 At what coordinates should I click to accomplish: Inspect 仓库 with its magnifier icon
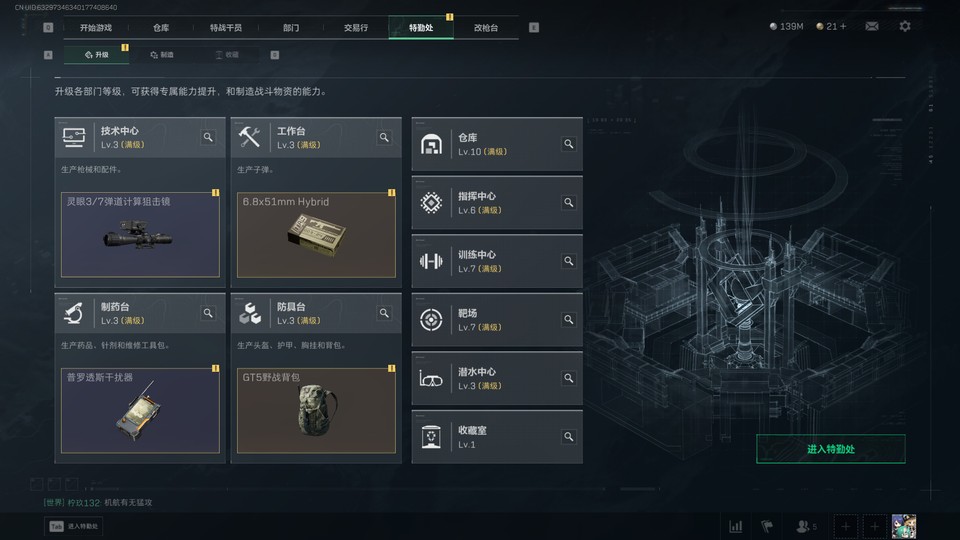point(569,144)
